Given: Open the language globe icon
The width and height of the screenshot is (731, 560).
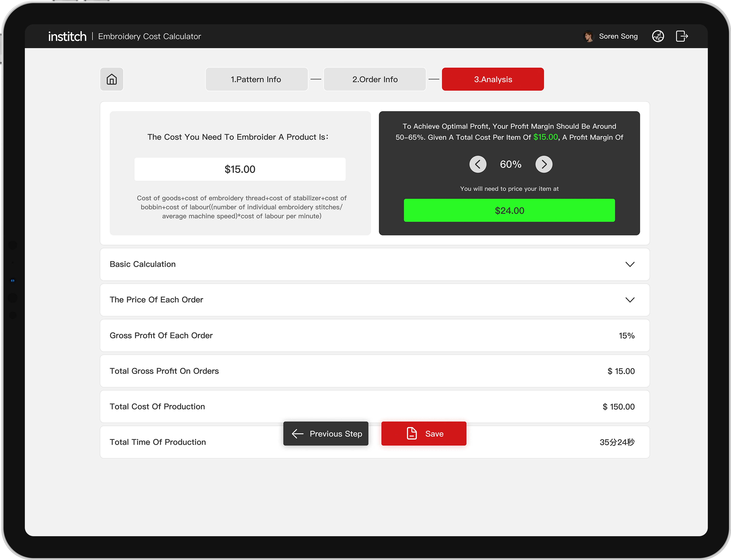Looking at the screenshot, I should point(658,36).
